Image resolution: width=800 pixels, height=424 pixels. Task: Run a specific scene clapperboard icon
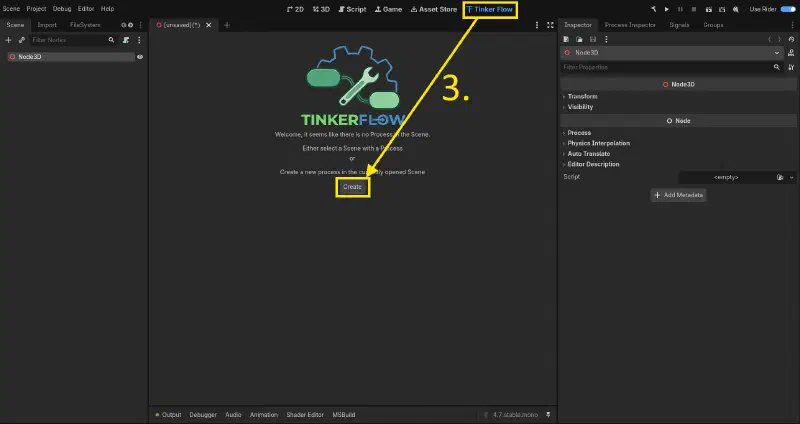click(721, 9)
